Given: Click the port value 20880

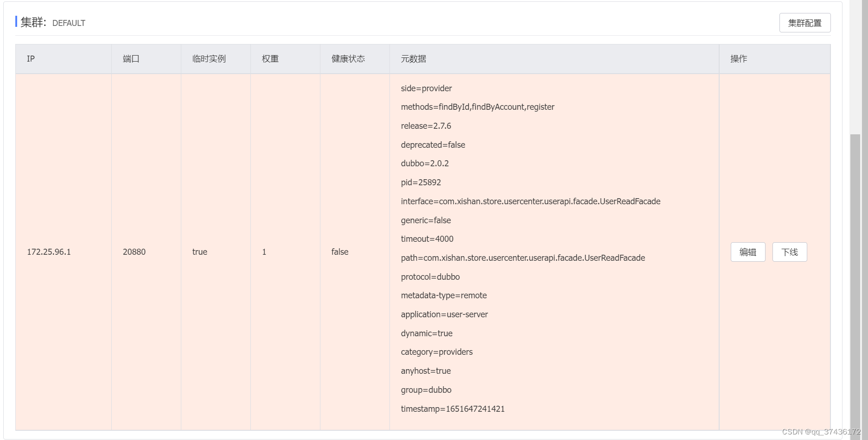Looking at the screenshot, I should [134, 252].
